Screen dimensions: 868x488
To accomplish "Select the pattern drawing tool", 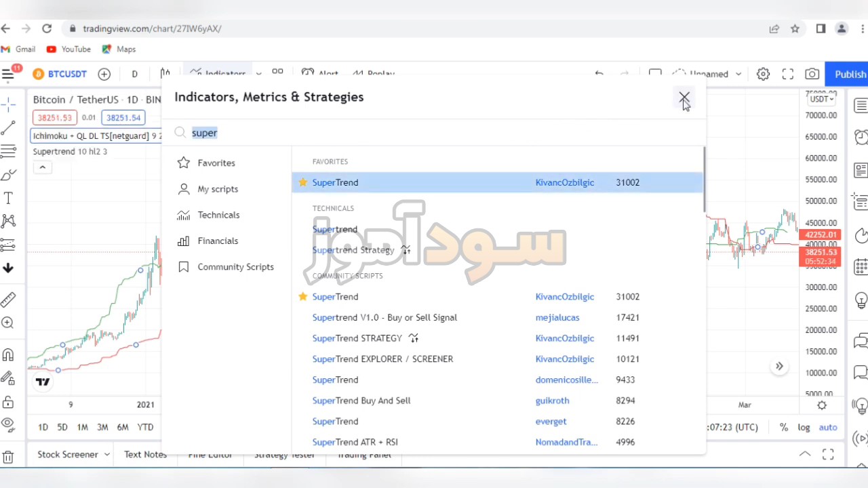I will [8, 221].
